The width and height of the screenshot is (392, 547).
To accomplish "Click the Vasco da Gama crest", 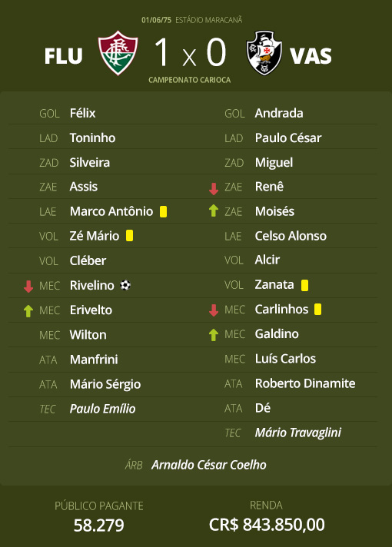I will [x=264, y=53].
